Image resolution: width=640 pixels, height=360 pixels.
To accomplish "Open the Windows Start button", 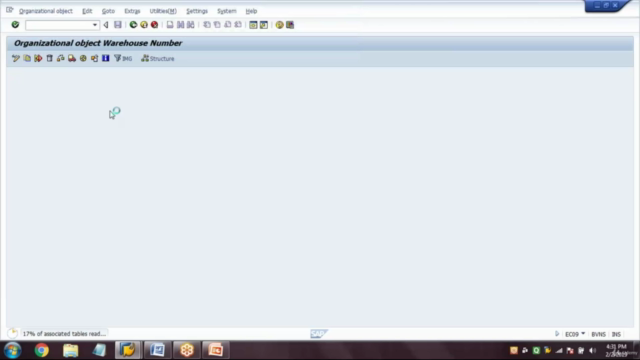I will tap(13, 350).
